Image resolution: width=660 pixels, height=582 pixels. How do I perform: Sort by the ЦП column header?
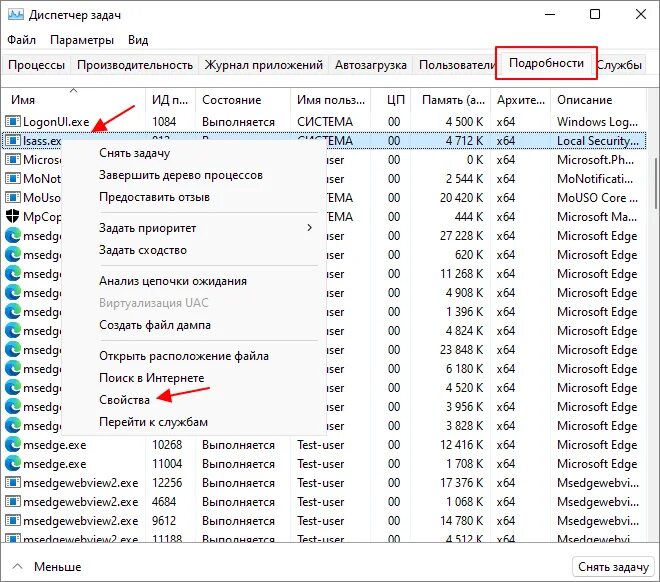[391, 100]
